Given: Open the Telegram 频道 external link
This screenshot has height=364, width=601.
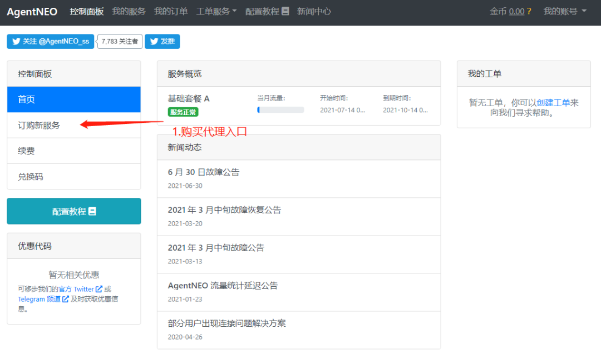Looking at the screenshot, I should coord(43,299).
